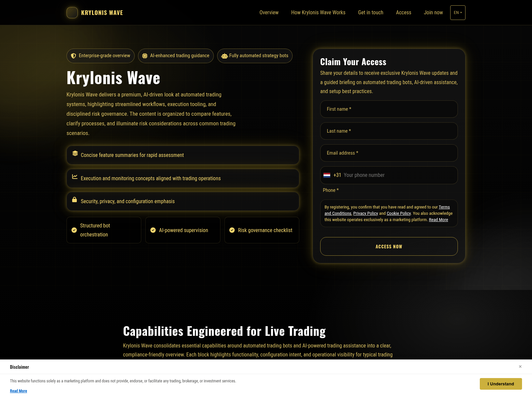Click the Security, privacy, and configuration emphasis text

128,201
